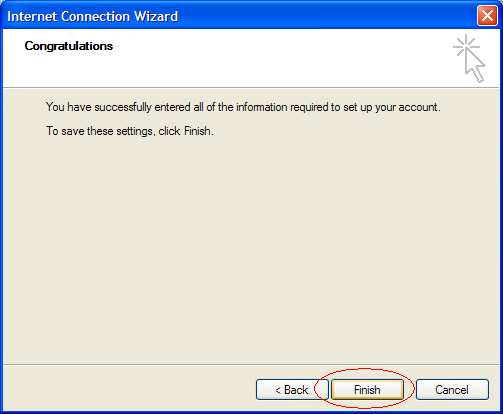Cancel the Internet Connection Wizard

[x=452, y=389]
